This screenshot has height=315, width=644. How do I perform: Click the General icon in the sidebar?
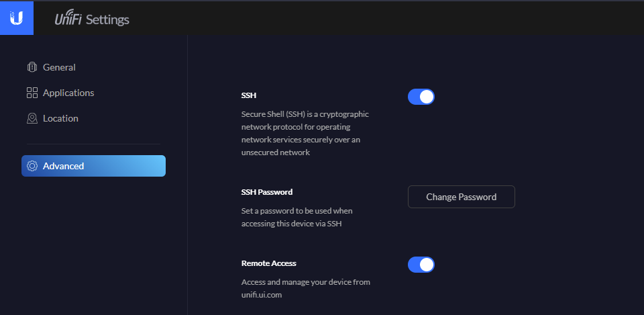[x=32, y=67]
